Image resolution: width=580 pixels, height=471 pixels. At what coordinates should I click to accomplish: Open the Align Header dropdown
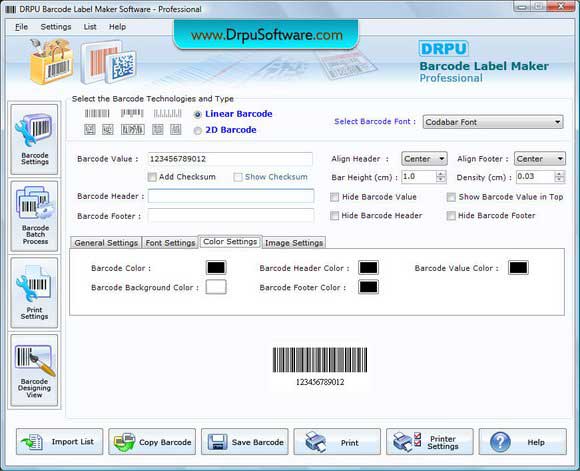[x=424, y=159]
